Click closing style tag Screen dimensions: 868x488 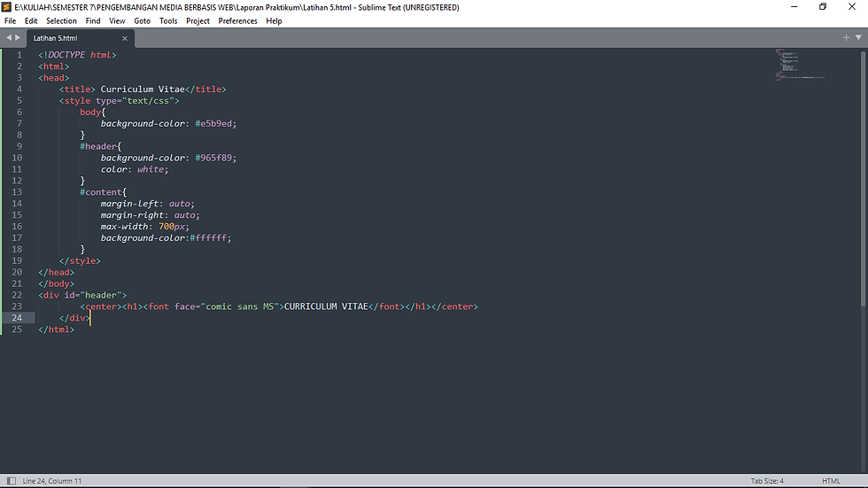click(80, 260)
